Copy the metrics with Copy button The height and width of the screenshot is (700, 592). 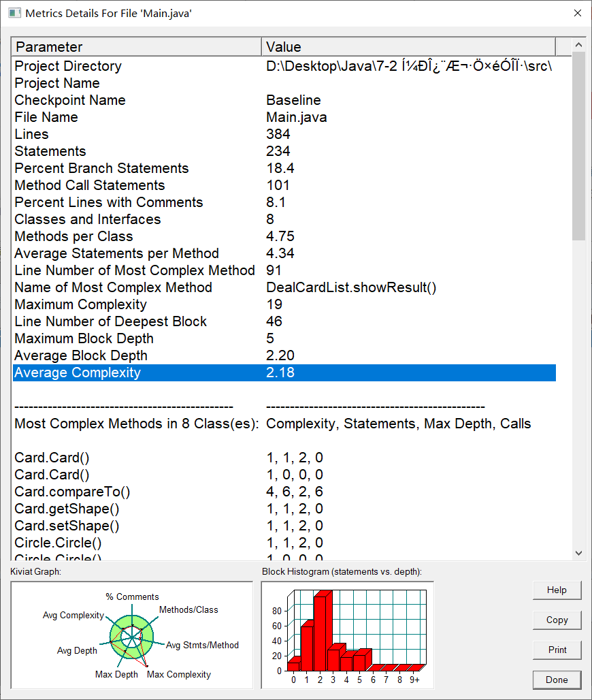(557, 620)
